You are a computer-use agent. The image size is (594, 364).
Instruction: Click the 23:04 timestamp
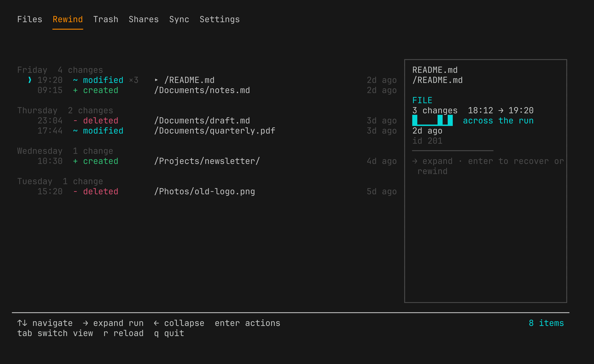tap(50, 120)
